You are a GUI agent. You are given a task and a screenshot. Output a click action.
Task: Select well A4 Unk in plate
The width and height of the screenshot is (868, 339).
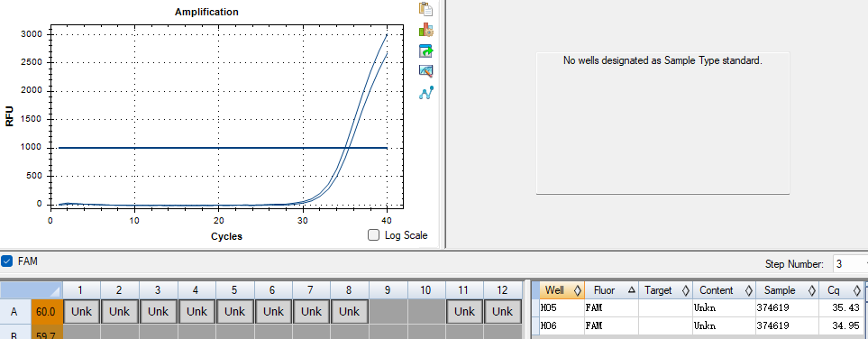pos(196,312)
